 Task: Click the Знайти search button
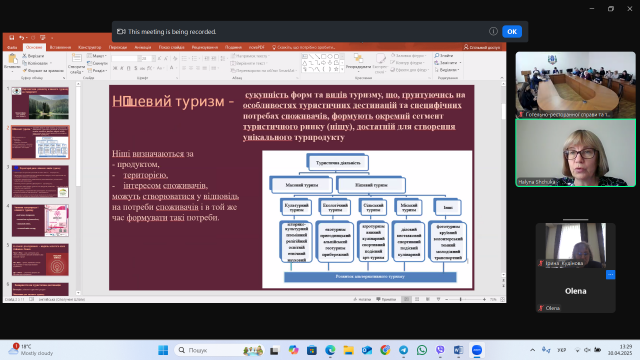(444, 56)
